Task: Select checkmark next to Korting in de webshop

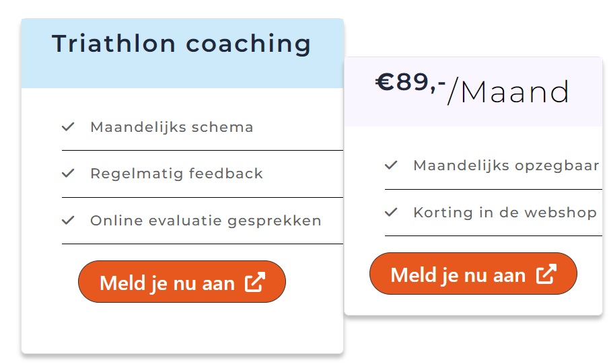Action: (391, 212)
